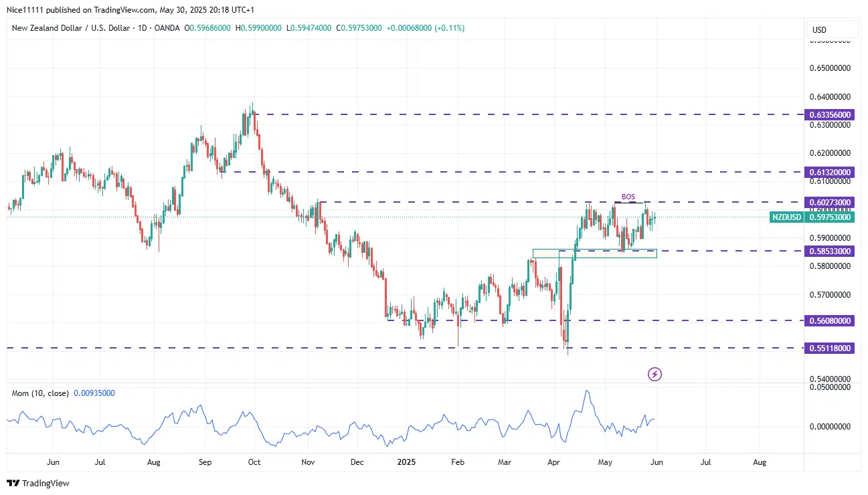Click the +0.00068000 (+0.11%) change value

pyautogui.click(x=425, y=28)
